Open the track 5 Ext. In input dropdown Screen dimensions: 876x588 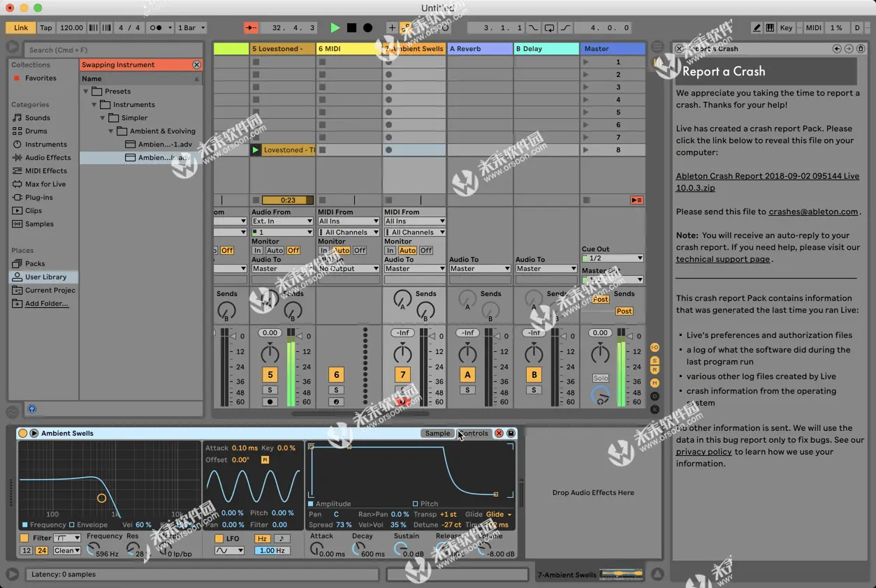click(x=282, y=221)
